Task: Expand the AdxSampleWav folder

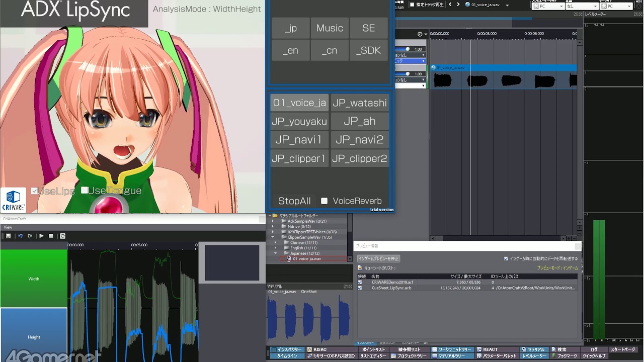Action: pos(273,221)
